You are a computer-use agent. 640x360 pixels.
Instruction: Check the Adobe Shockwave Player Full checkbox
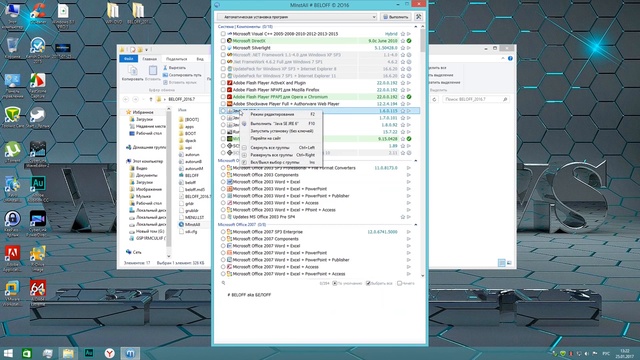point(223,104)
